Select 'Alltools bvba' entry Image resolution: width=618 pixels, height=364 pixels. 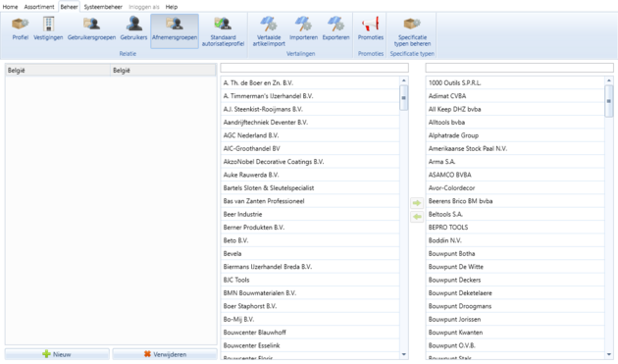tap(516, 123)
